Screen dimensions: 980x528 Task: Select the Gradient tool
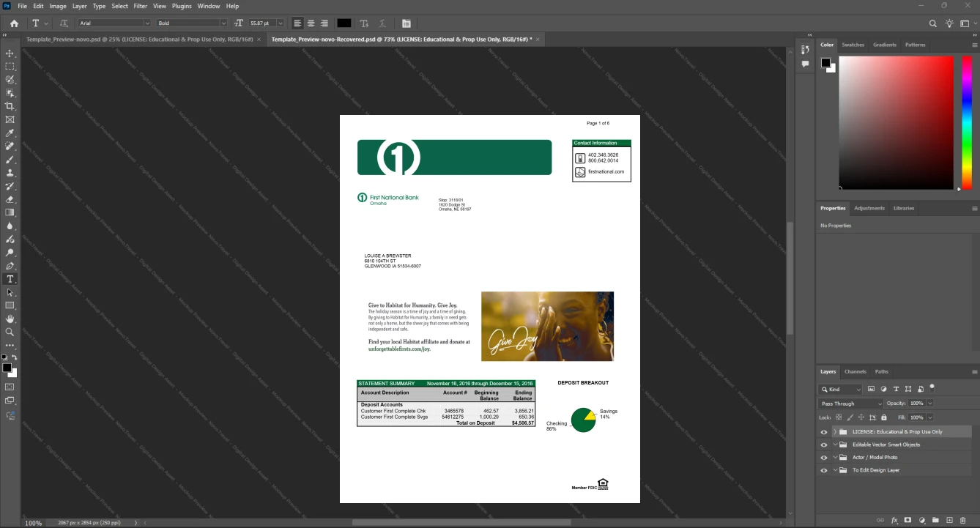pyautogui.click(x=10, y=212)
